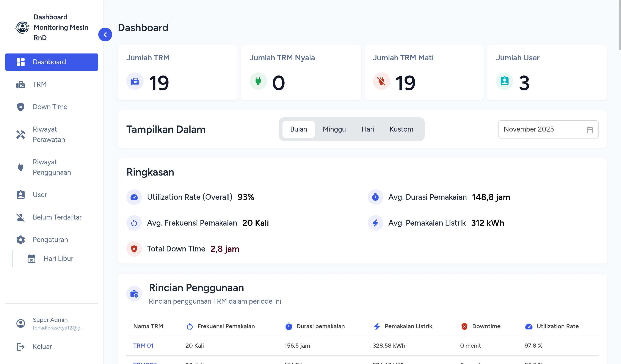Click the Down Time shield icon in sidebar

(21, 107)
